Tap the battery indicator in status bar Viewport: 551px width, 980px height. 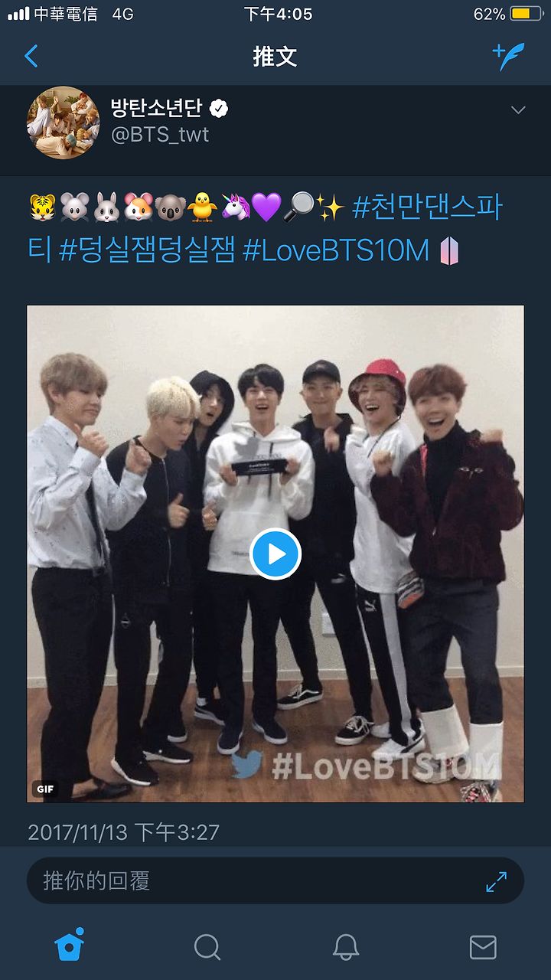[526, 14]
